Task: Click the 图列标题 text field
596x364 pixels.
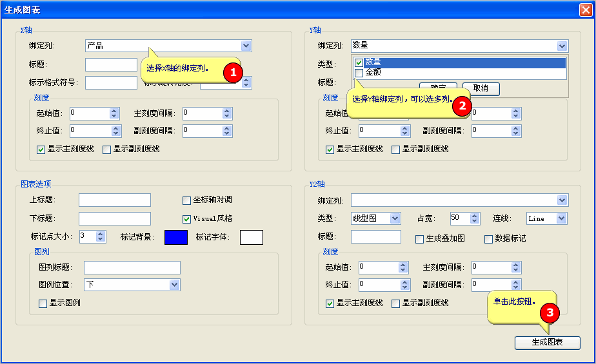Action: [132, 267]
